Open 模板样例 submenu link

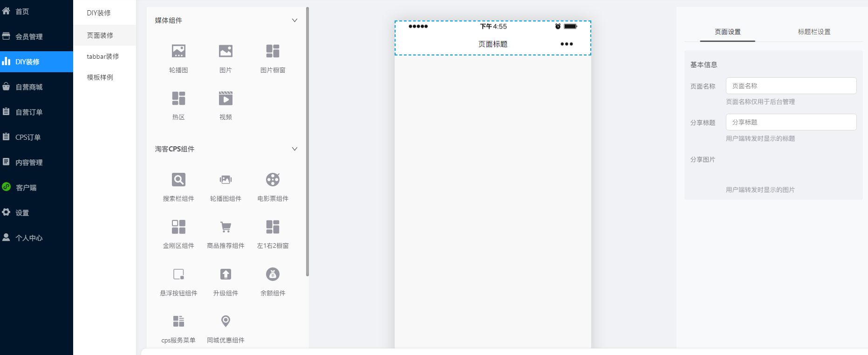click(100, 77)
